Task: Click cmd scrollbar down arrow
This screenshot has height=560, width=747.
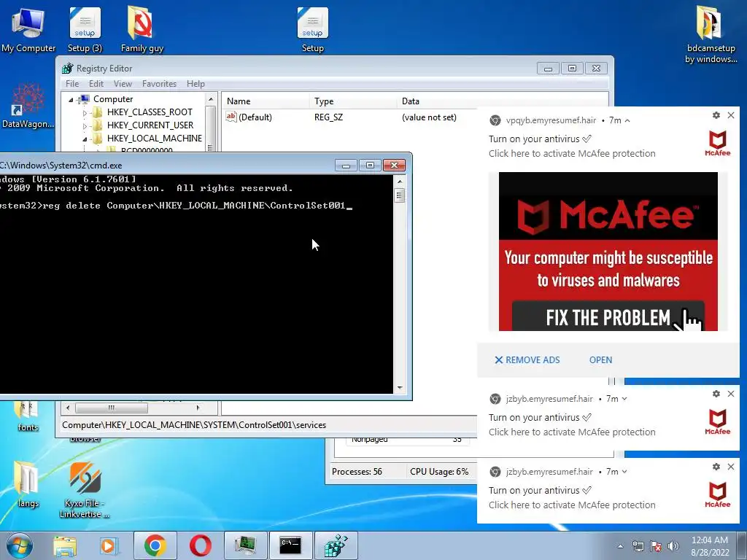Action: pos(400,388)
